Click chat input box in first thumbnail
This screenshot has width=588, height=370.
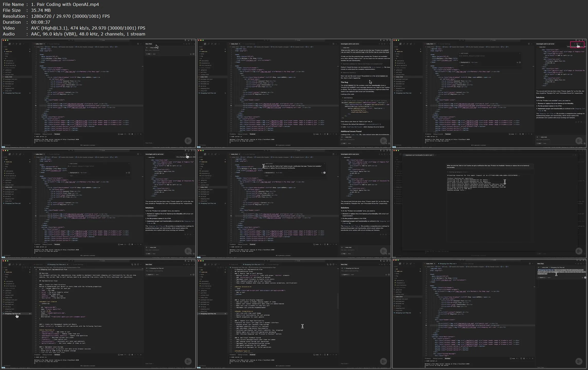pyautogui.click(x=170, y=50)
